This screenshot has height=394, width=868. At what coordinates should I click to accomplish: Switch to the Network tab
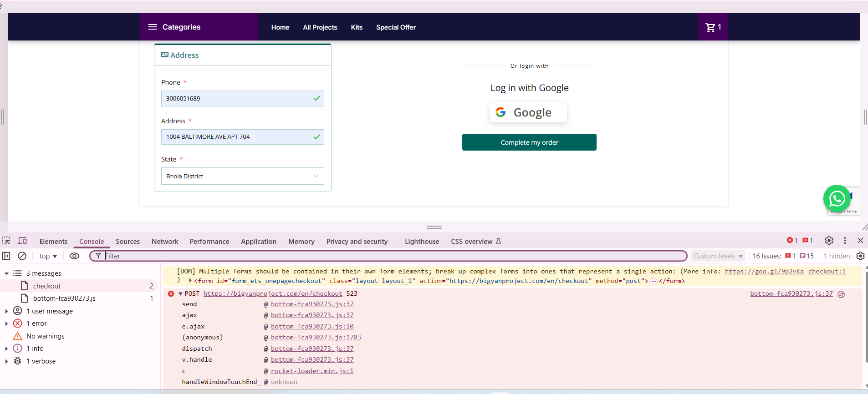(165, 242)
